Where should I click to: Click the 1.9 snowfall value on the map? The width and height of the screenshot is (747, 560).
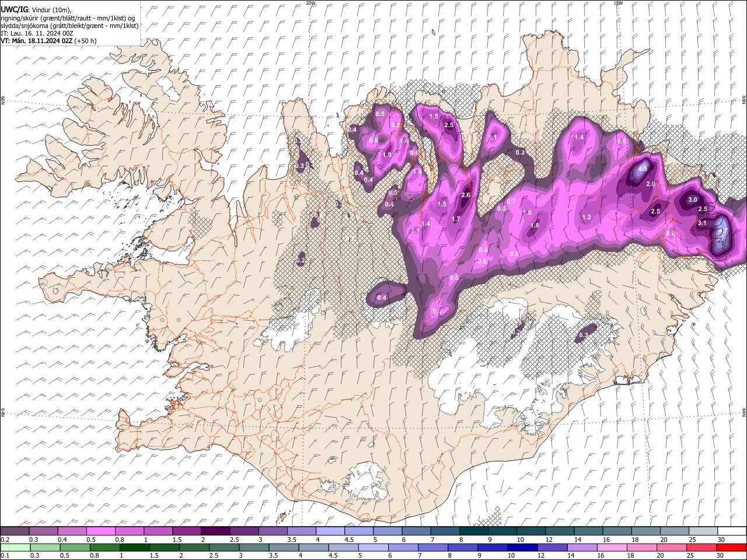[387, 155]
